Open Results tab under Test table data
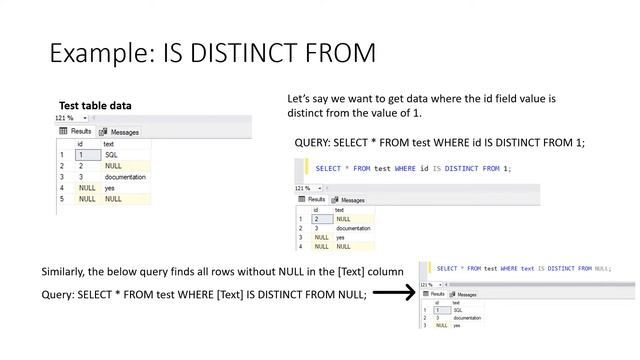Viewport: 640px width, 360px height. click(x=76, y=131)
